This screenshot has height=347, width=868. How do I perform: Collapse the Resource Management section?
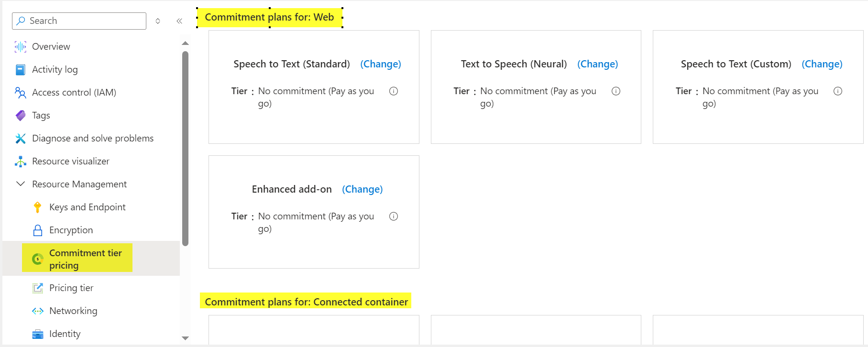pyautogui.click(x=20, y=184)
